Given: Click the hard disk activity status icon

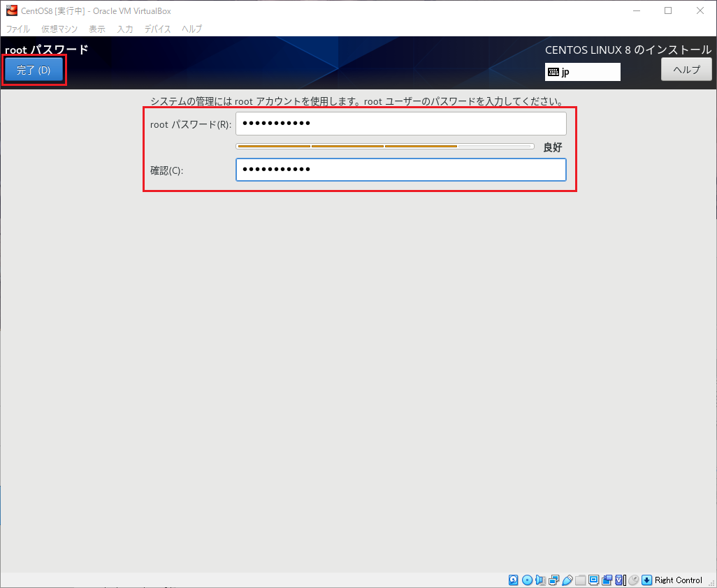Looking at the screenshot, I should [x=514, y=580].
